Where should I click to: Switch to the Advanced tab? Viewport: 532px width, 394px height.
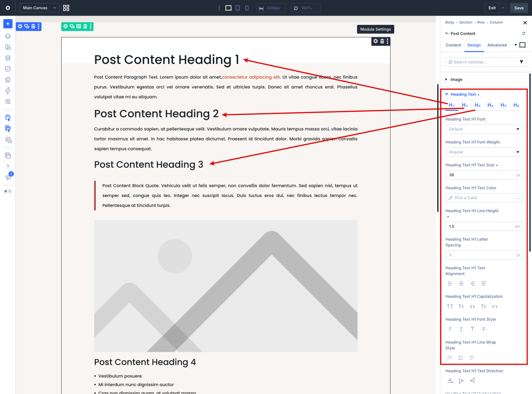click(x=497, y=45)
